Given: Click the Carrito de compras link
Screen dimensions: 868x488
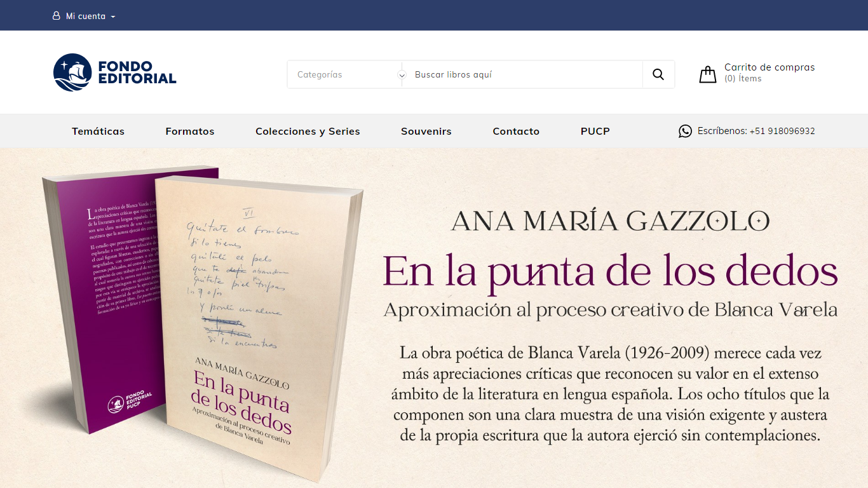Looking at the screenshot, I should coord(770,67).
